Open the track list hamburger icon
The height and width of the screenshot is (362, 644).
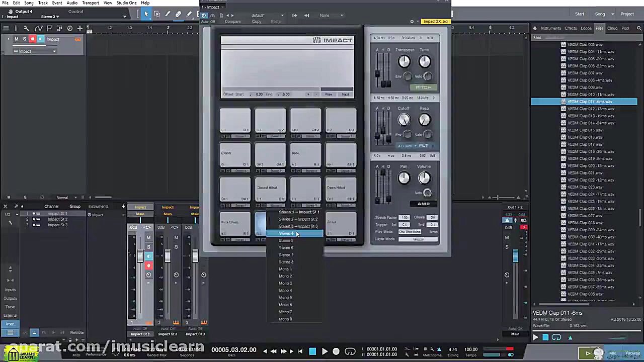tap(6, 28)
